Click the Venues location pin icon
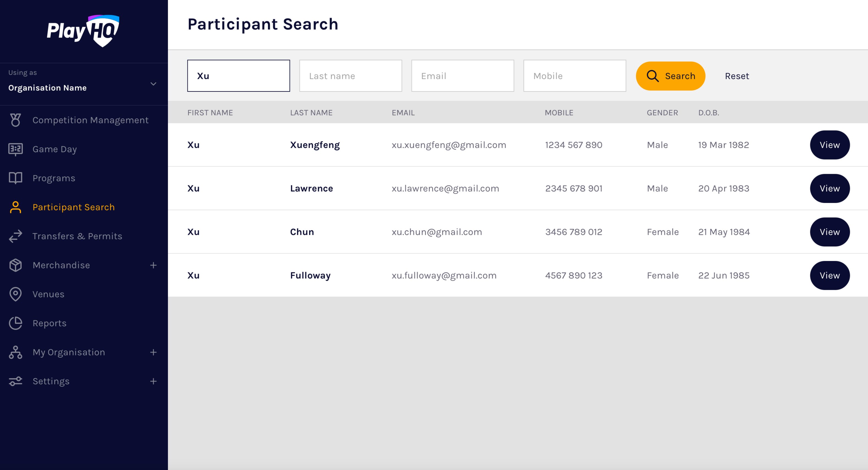This screenshot has width=868, height=470. tap(15, 294)
